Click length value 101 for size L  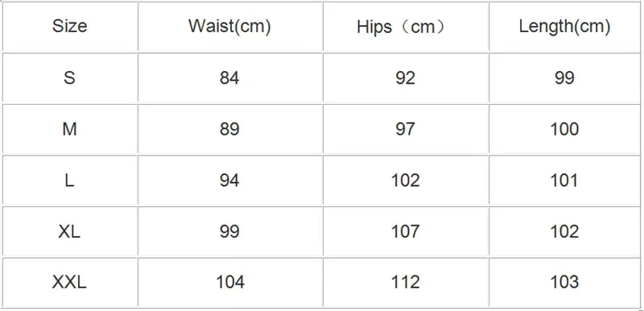point(564,180)
